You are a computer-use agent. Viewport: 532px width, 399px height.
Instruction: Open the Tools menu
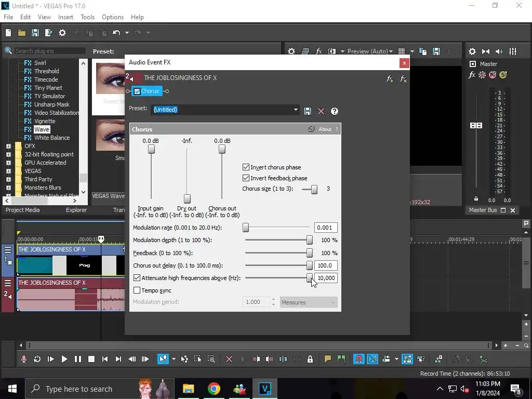pos(87,17)
